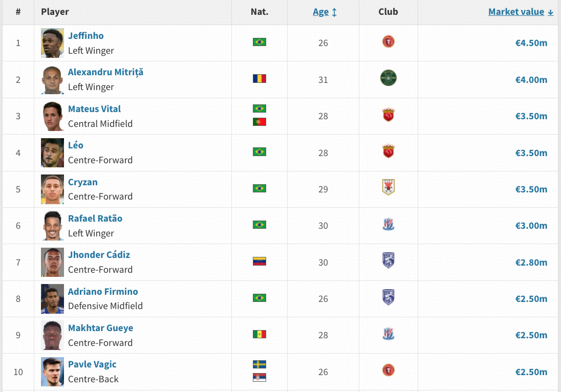Click Jeffinho's club crest icon
The width and height of the screenshot is (561, 392).
(388, 41)
